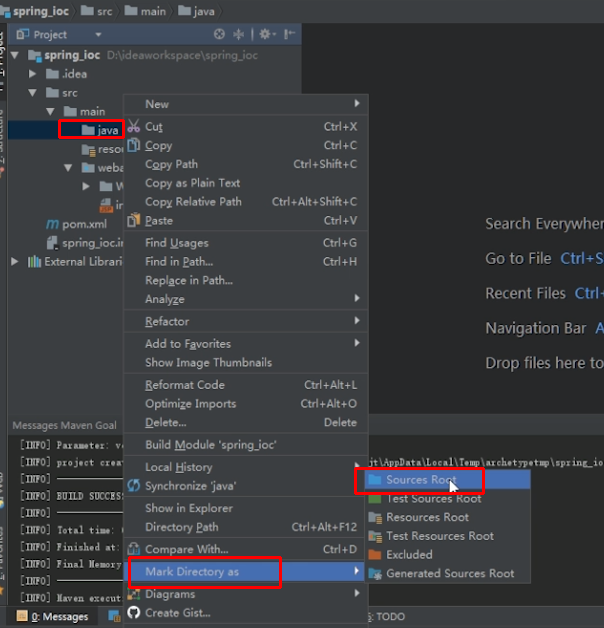
Task: Click the Diagrams icon
Action: 134,594
